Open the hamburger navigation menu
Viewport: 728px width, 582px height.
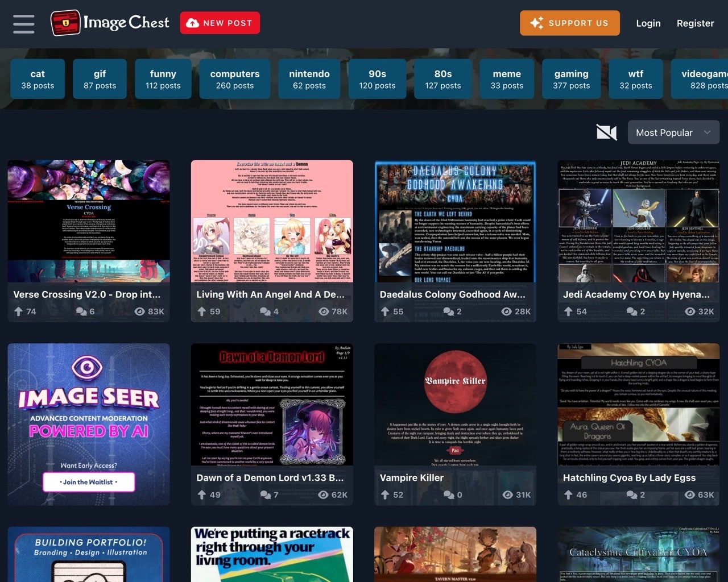point(23,24)
